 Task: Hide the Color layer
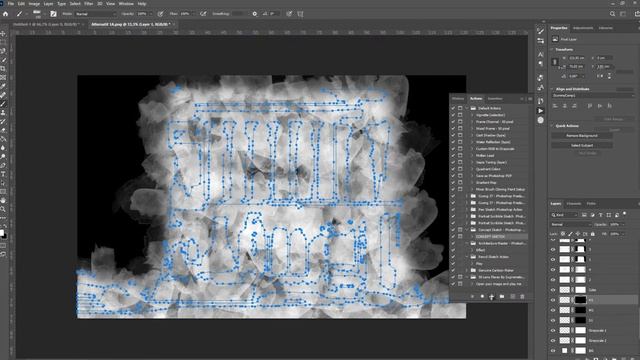click(x=553, y=290)
